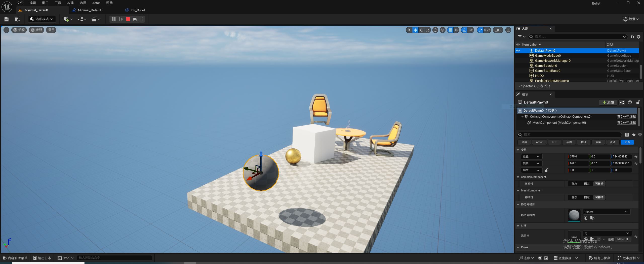This screenshot has height=264, width=644.
Task: Click the location X field 375.0
Action: tap(578, 157)
